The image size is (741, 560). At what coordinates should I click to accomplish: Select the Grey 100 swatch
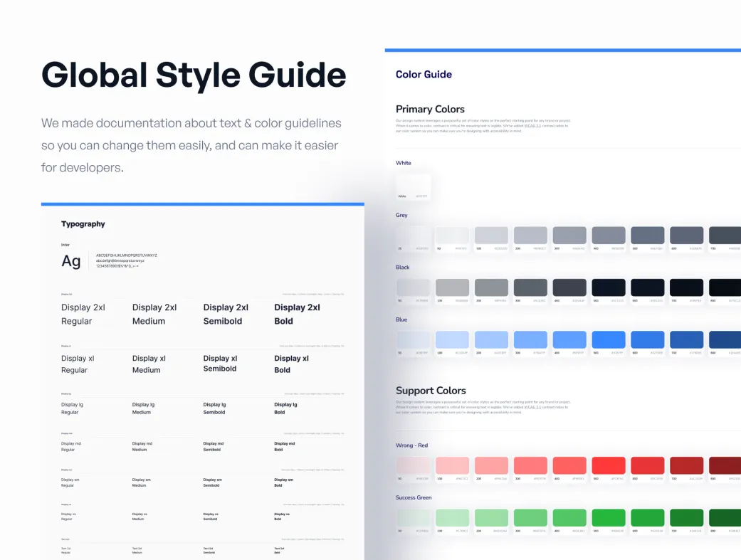click(x=491, y=236)
